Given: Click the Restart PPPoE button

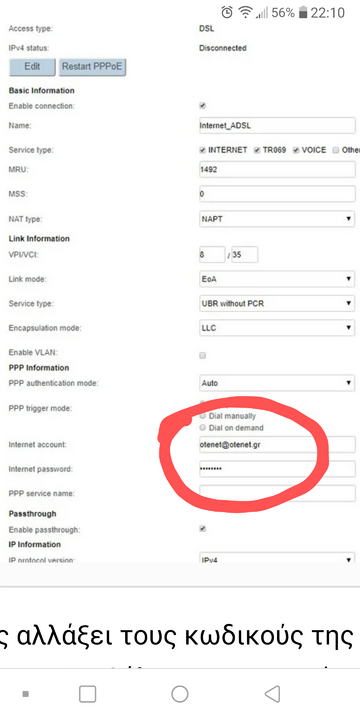Looking at the screenshot, I should pos(92,67).
